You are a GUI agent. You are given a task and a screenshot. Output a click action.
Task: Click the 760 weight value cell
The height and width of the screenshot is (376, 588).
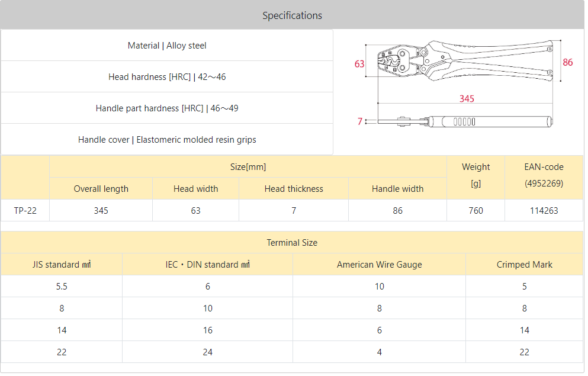475,211
